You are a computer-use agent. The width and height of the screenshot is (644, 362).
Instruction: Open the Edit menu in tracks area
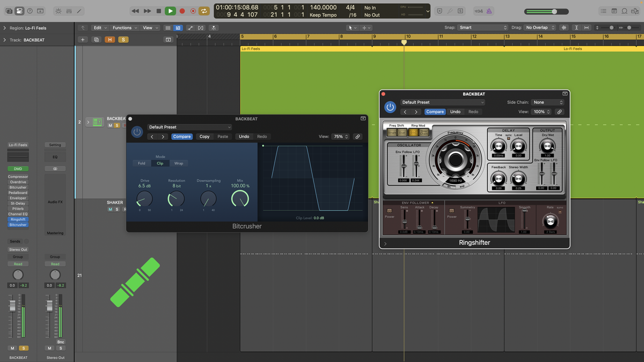[x=100, y=28]
